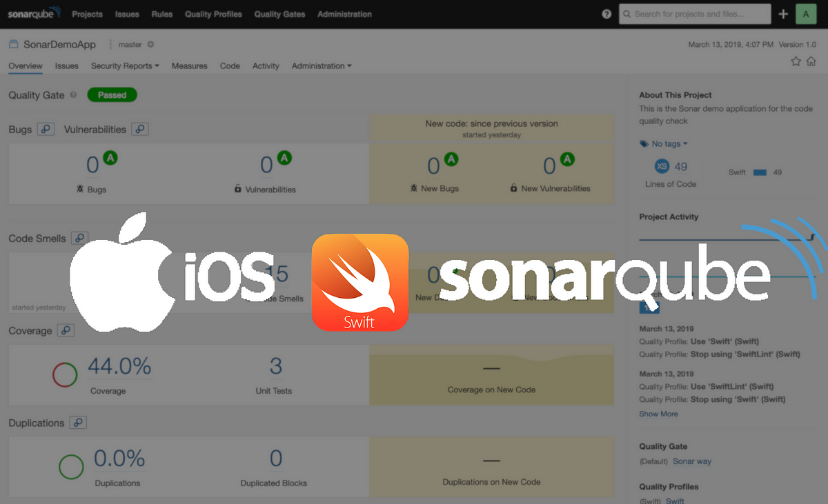Image resolution: width=828 pixels, height=504 pixels.
Task: Open Issues in top navigation bar
Action: coord(127,14)
